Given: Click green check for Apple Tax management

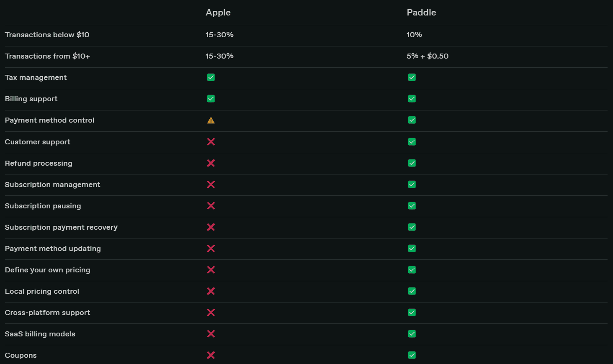Looking at the screenshot, I should 211,77.
